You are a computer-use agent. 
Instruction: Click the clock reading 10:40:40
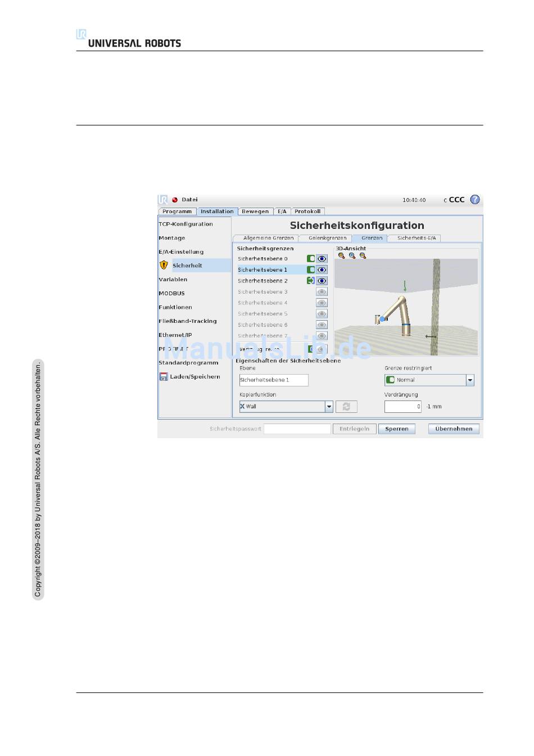click(x=414, y=200)
